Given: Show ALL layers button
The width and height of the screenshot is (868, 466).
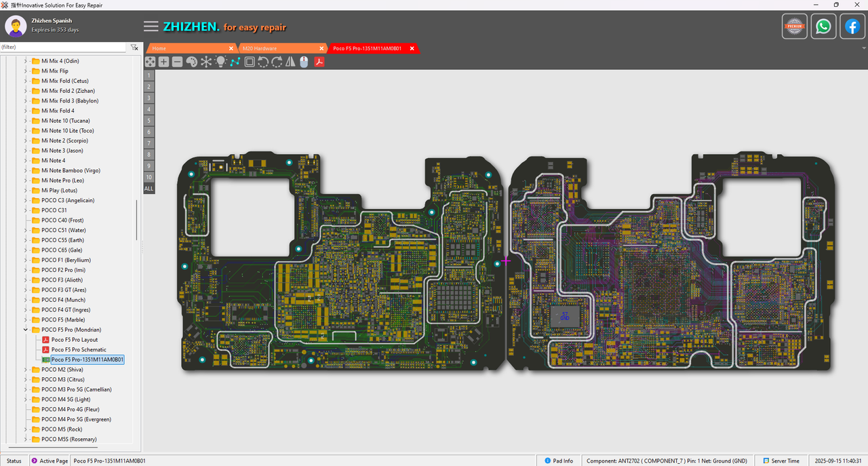Looking at the screenshot, I should pos(149,189).
